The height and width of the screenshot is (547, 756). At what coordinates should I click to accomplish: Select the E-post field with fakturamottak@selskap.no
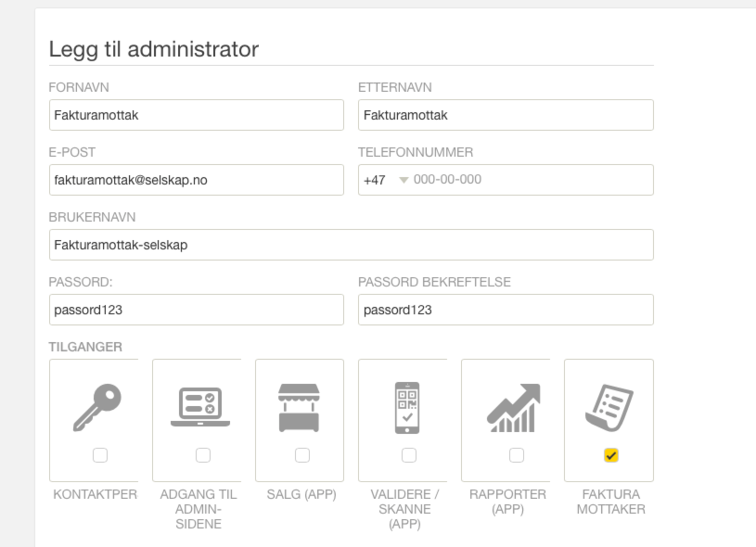(x=197, y=180)
